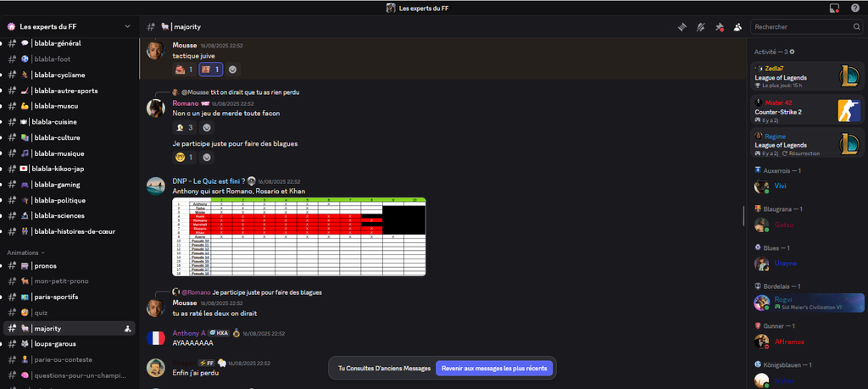
Task: Toggle the highlighted reaction on Mousse's message
Action: 211,69
